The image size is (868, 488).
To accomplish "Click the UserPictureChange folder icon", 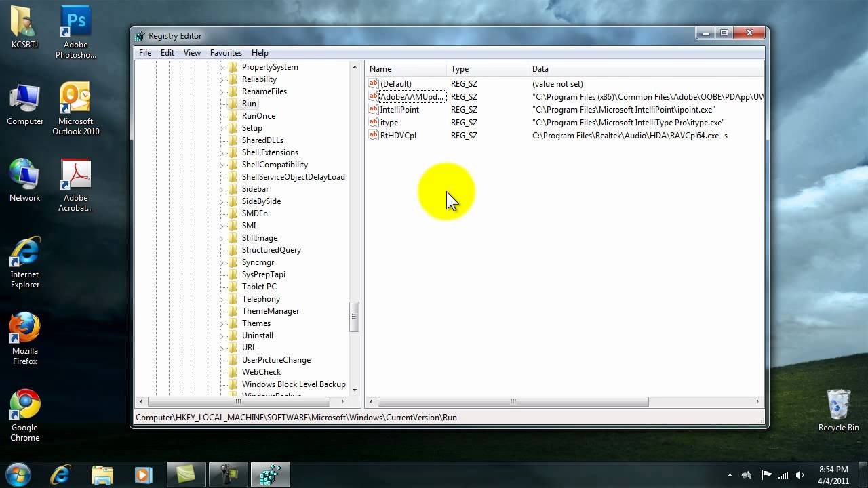I will (x=233, y=360).
